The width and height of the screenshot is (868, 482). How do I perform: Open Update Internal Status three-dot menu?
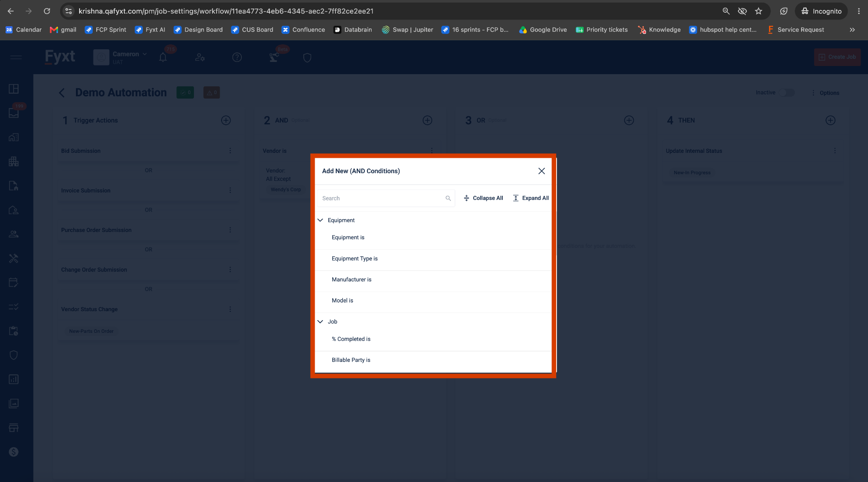point(835,151)
